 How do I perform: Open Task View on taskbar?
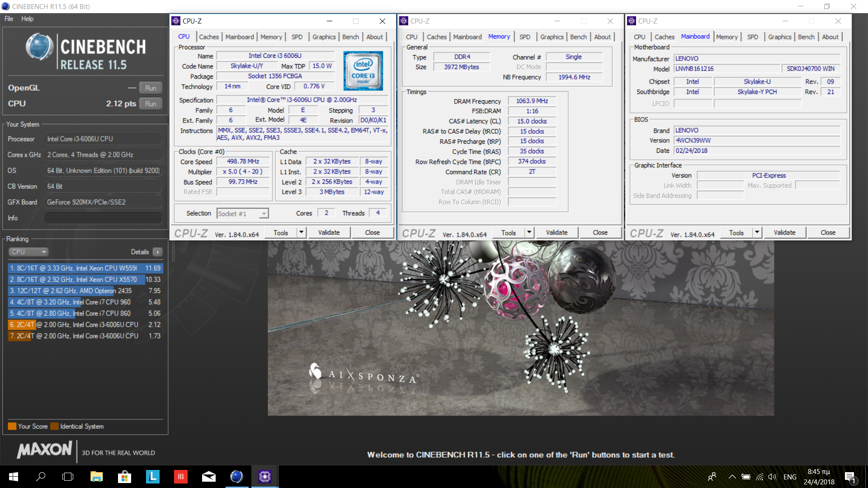pyautogui.click(x=68, y=477)
